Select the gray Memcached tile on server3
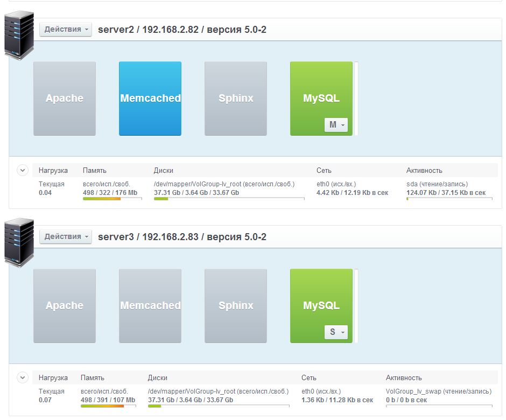 click(150, 305)
